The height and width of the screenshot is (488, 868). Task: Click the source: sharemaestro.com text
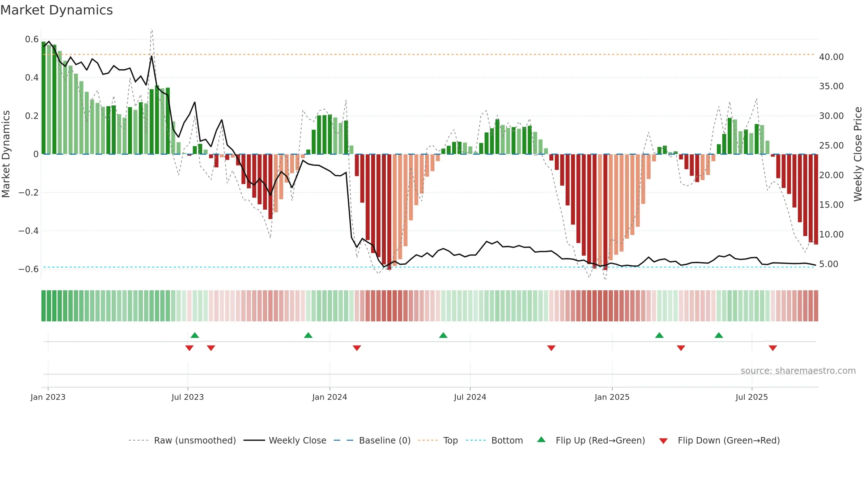[x=798, y=371]
